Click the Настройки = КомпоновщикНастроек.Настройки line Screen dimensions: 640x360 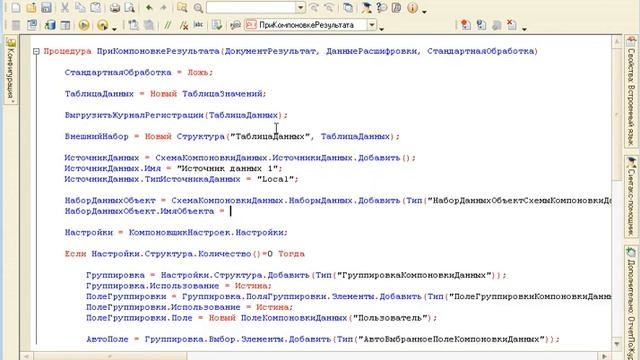tap(176, 233)
